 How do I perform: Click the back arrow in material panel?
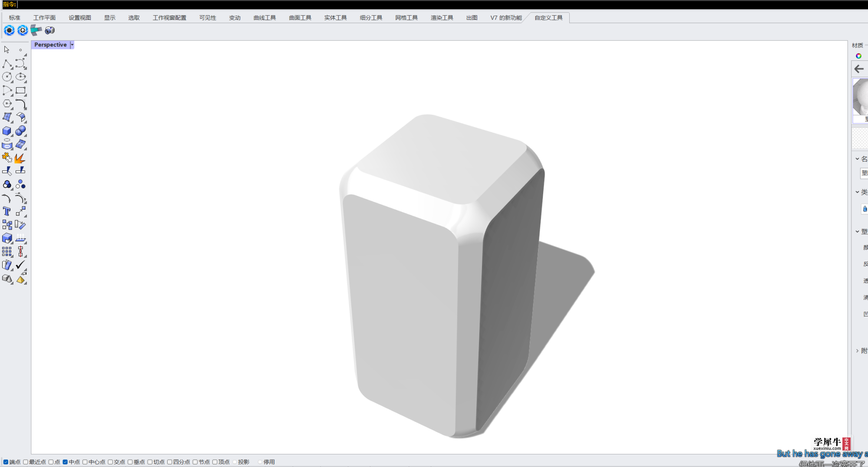[x=859, y=69]
